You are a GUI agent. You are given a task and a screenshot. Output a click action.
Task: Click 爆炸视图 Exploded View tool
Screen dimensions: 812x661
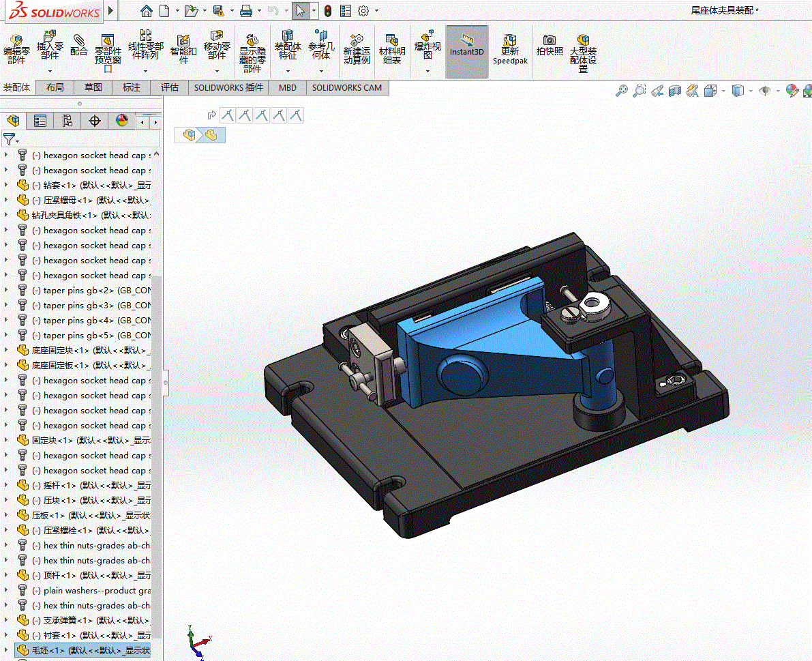click(x=427, y=45)
